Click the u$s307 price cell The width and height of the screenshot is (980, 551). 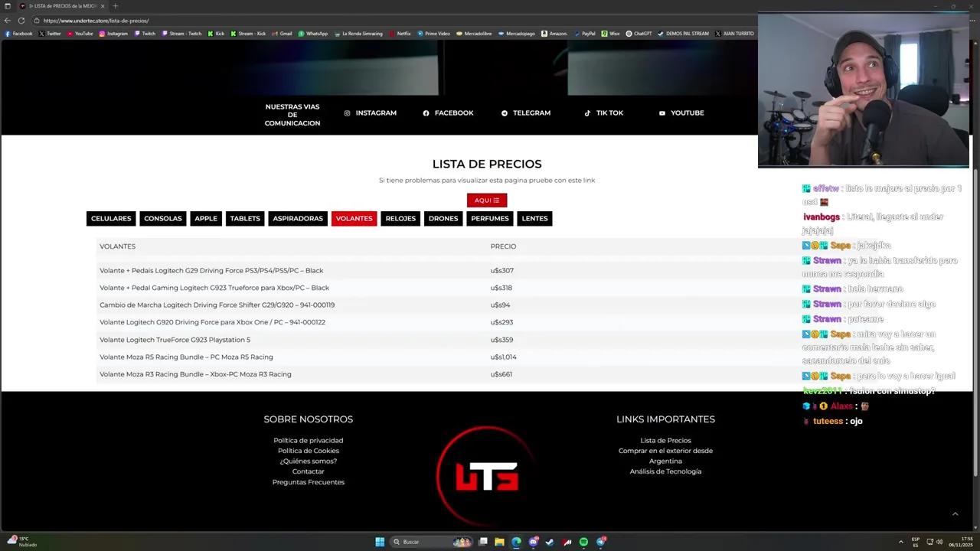click(501, 271)
